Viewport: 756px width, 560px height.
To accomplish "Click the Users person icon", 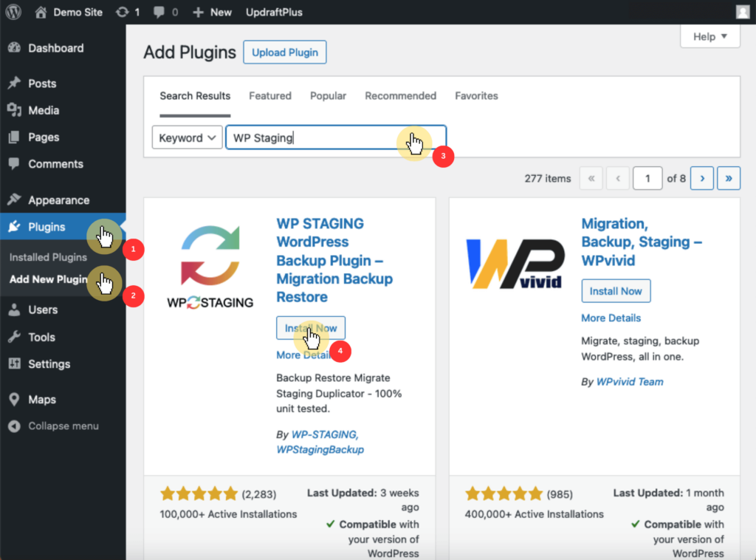I will 15,310.
